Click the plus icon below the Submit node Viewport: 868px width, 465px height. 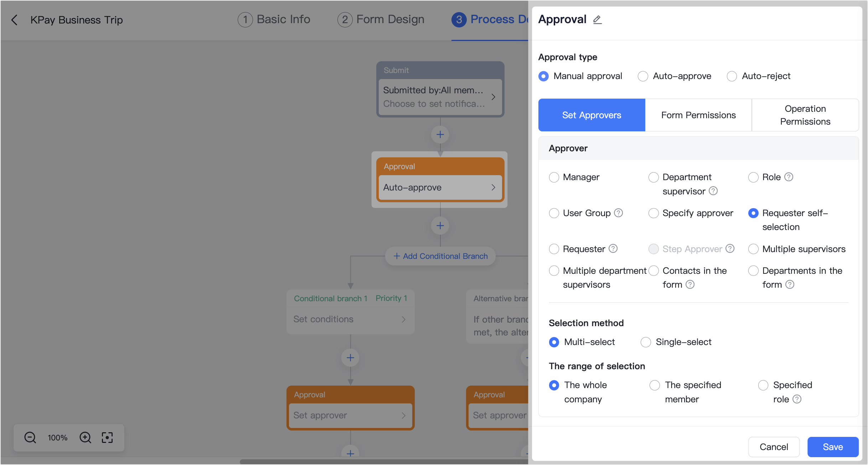(x=440, y=135)
